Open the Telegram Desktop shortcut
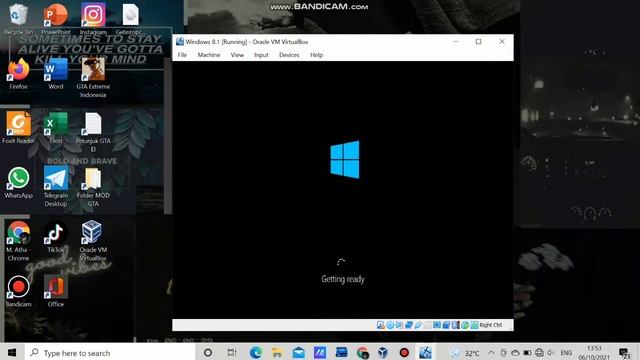 [x=56, y=186]
